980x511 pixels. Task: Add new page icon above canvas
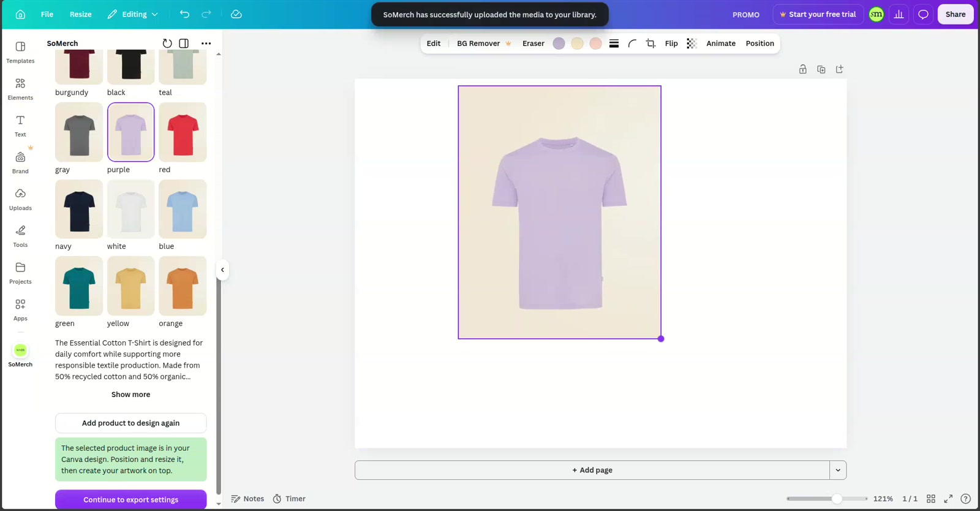(840, 69)
